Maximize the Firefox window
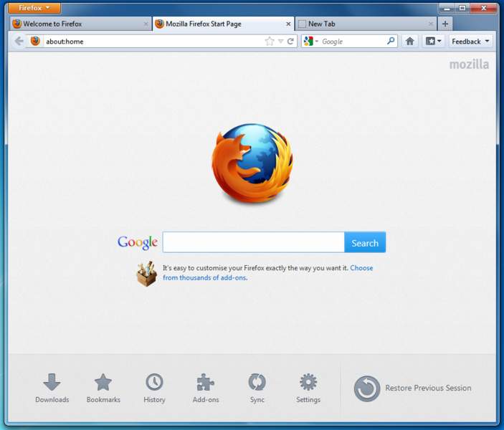The height and width of the screenshot is (430, 504). tap(462, 9)
